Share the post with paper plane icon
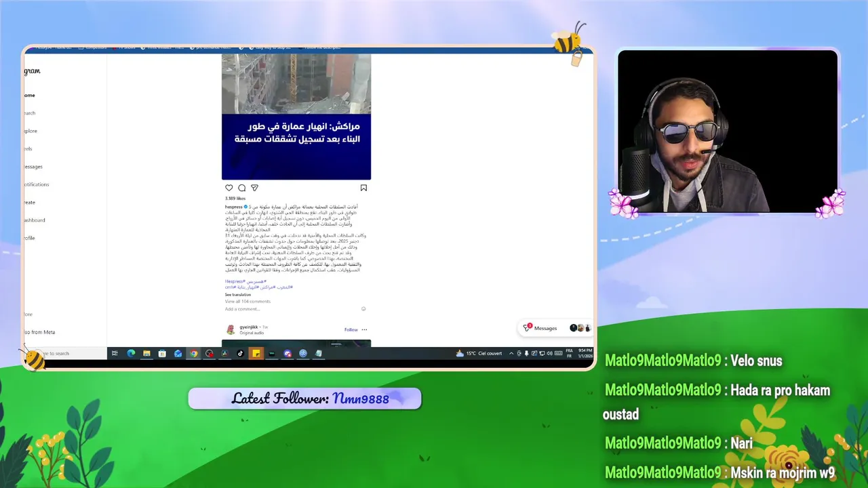868x488 pixels. click(x=254, y=188)
